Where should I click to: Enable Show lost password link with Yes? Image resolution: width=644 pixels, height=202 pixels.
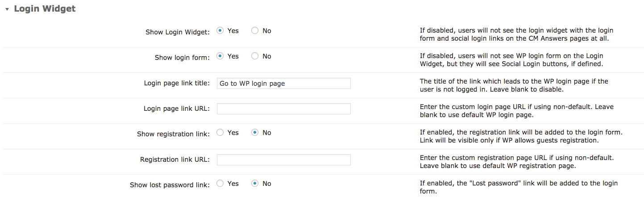point(220,184)
